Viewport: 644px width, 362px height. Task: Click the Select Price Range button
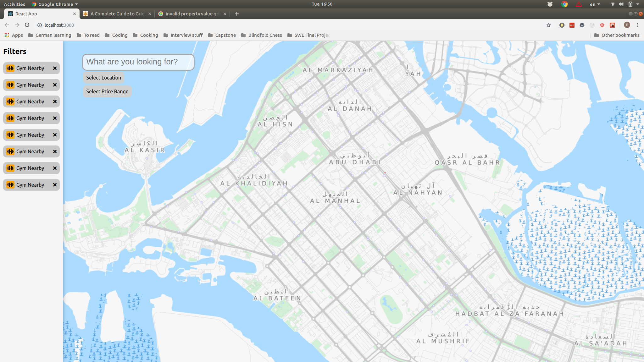pyautogui.click(x=107, y=91)
